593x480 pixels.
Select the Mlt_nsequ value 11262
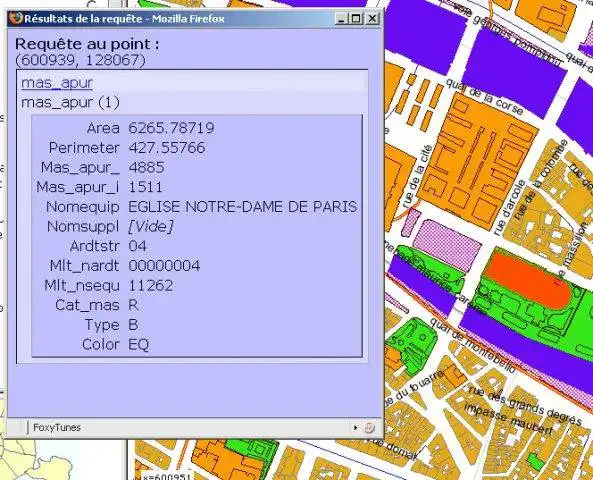[x=151, y=285]
